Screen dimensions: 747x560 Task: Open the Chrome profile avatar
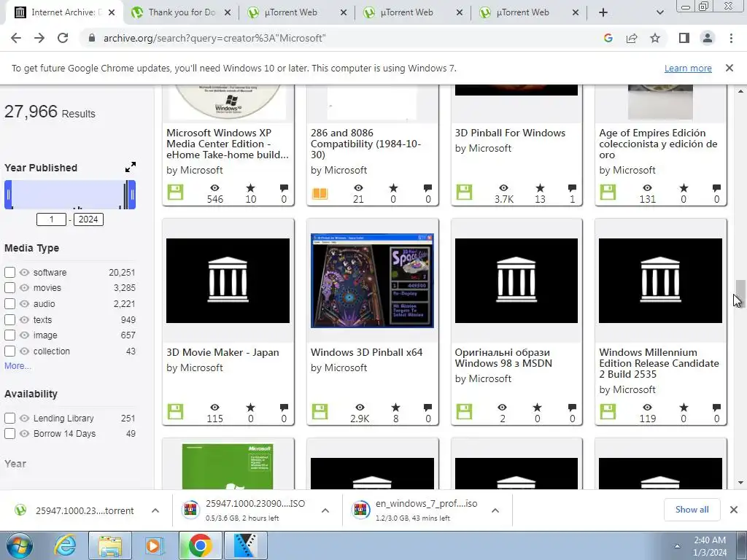click(708, 38)
